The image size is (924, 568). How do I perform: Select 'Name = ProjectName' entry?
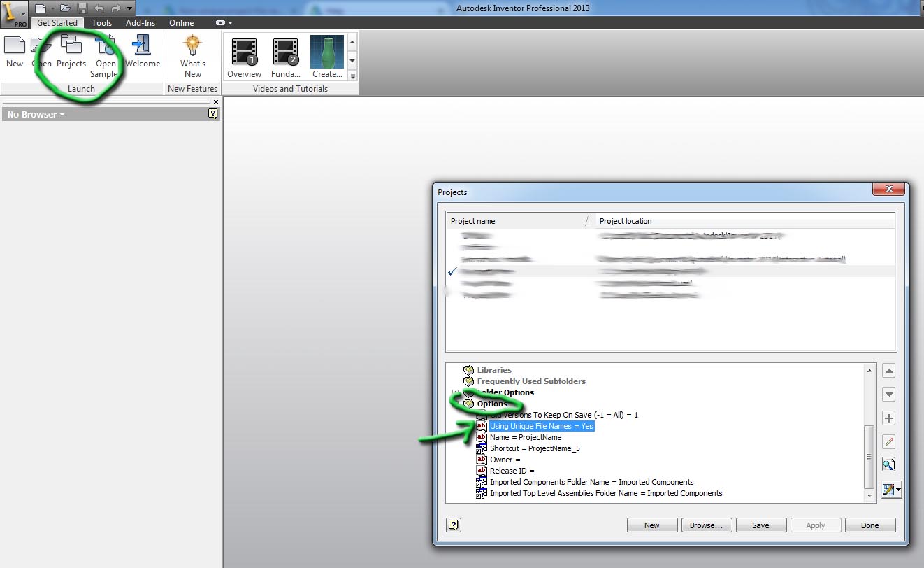pyautogui.click(x=526, y=437)
